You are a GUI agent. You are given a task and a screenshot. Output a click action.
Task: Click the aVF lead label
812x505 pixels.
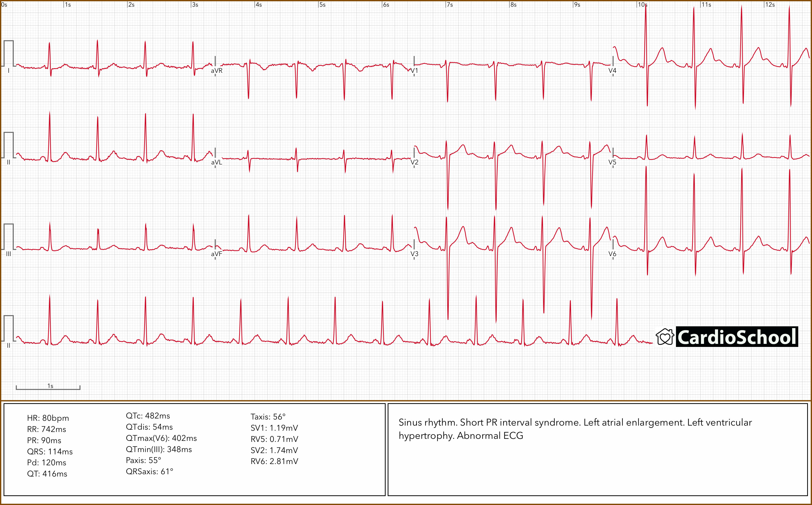(x=216, y=254)
